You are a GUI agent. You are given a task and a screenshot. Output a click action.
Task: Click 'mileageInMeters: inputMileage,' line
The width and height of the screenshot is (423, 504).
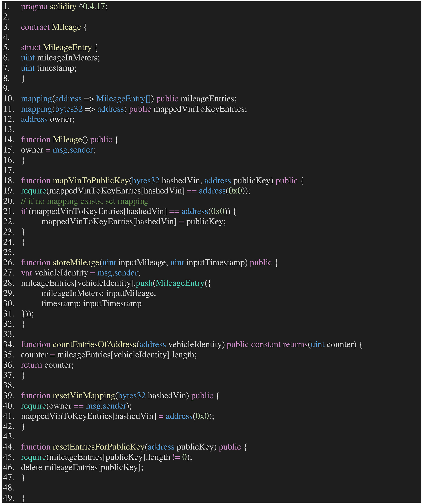pyautogui.click(x=99, y=293)
